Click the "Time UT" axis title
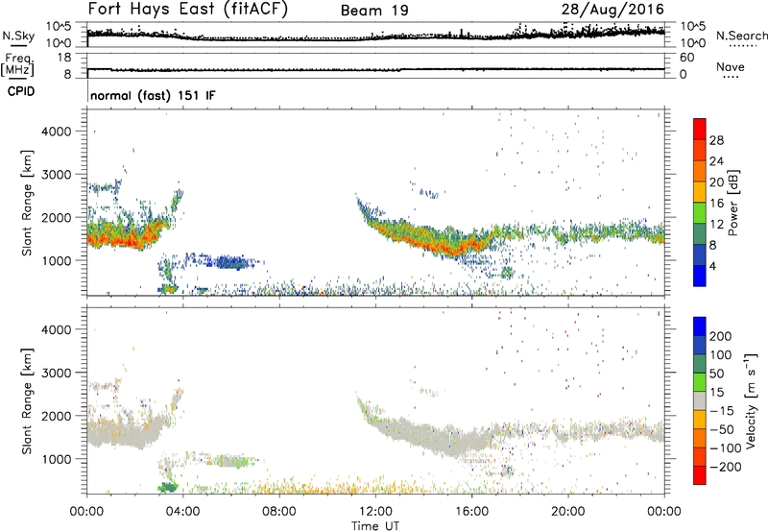The height and width of the screenshot is (532, 768). [x=375, y=526]
